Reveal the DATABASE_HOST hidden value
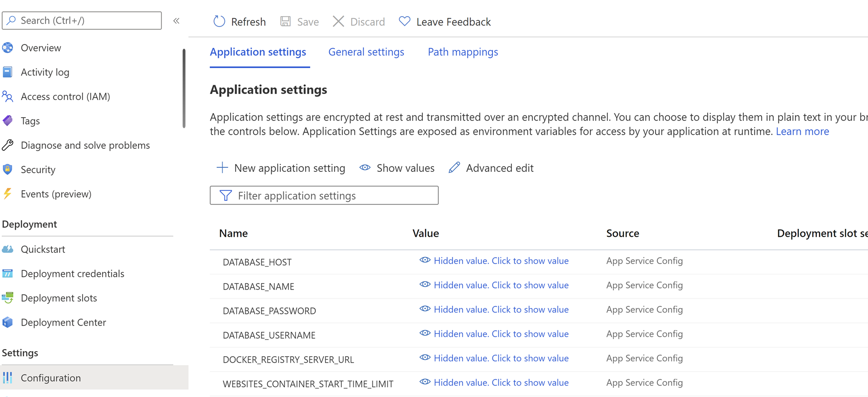868x397 pixels. (x=501, y=261)
